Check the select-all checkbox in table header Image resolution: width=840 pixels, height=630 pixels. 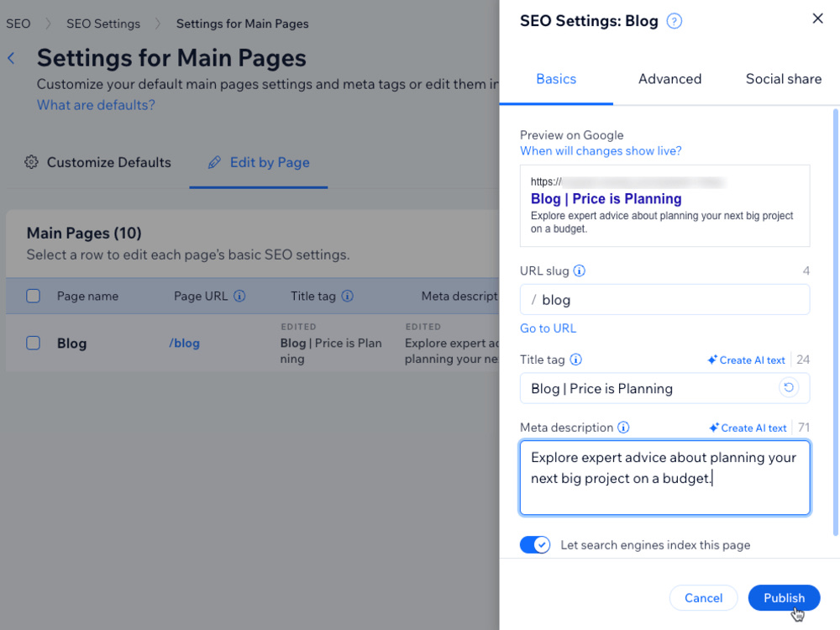point(34,296)
